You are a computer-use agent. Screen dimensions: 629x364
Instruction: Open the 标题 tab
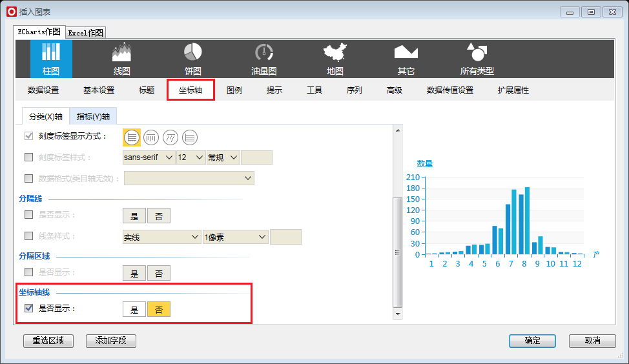point(147,90)
